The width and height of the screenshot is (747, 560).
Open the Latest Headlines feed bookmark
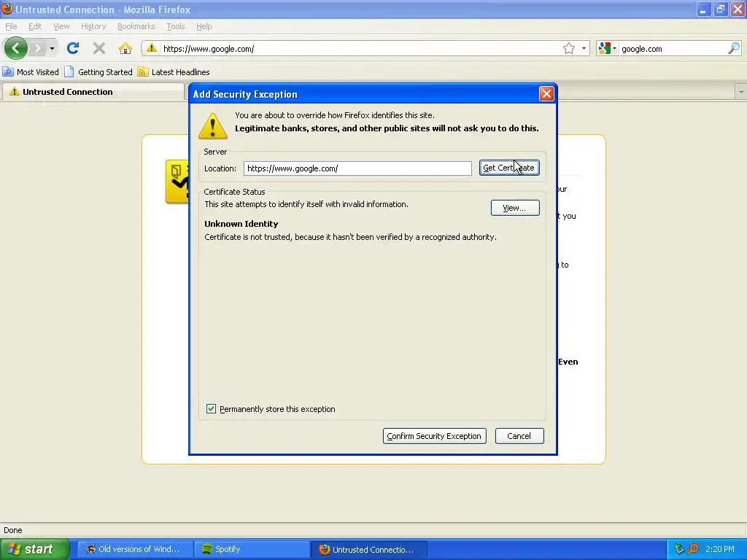coord(174,72)
